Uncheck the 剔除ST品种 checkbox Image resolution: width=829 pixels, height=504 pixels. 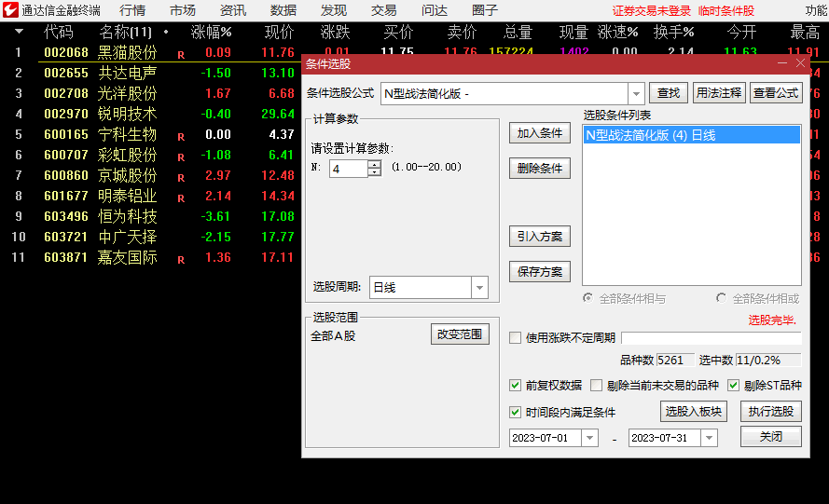coord(733,385)
